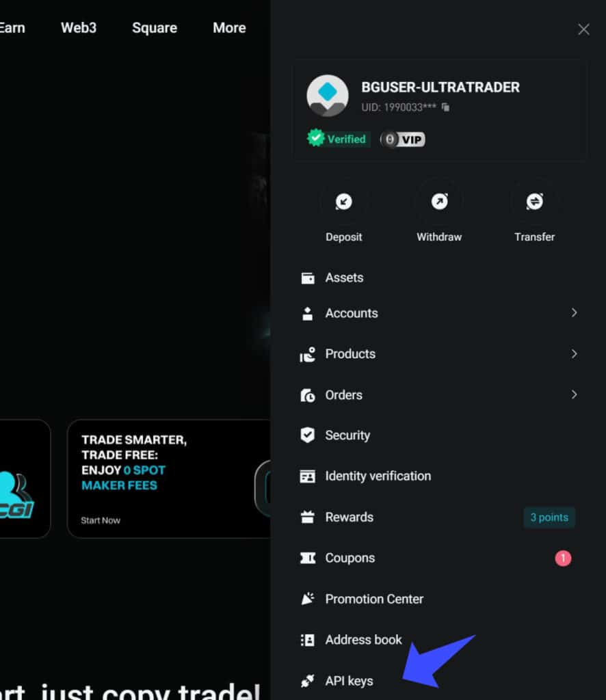
Task: Click the Transfer label
Action: point(535,237)
